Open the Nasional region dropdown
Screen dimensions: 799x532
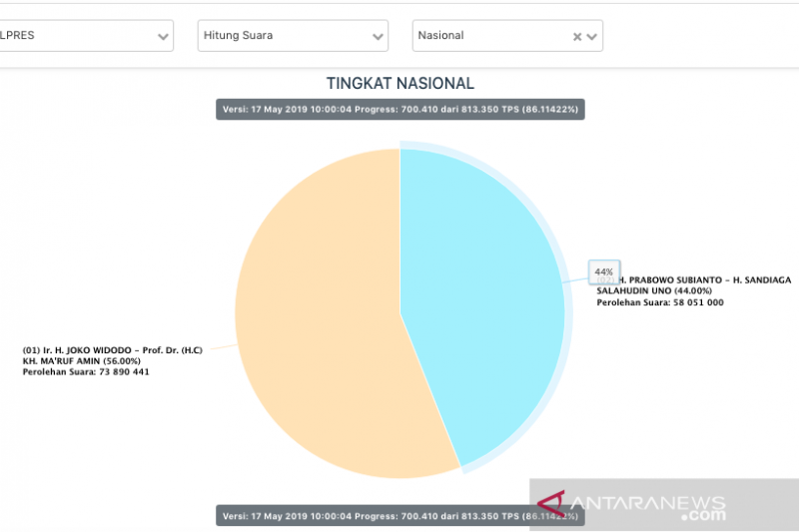pos(507,36)
